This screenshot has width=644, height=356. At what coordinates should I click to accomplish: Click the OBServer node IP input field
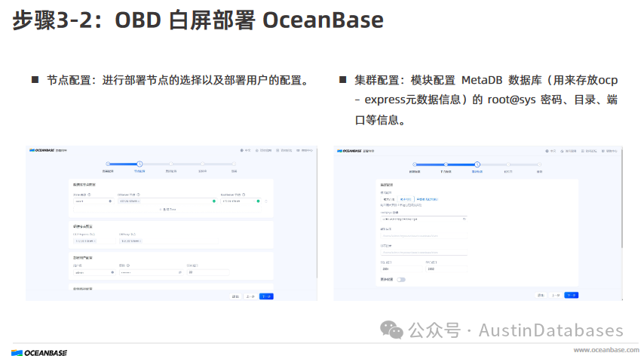167,201
